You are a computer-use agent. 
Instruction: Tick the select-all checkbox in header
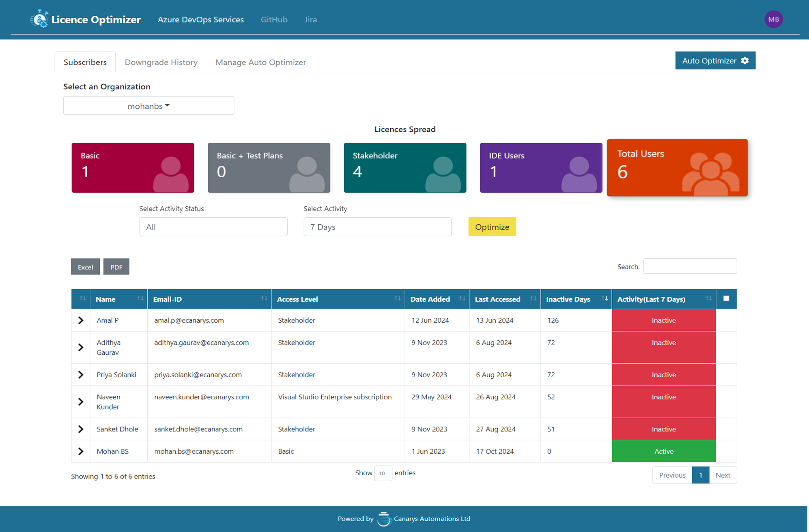click(x=726, y=298)
